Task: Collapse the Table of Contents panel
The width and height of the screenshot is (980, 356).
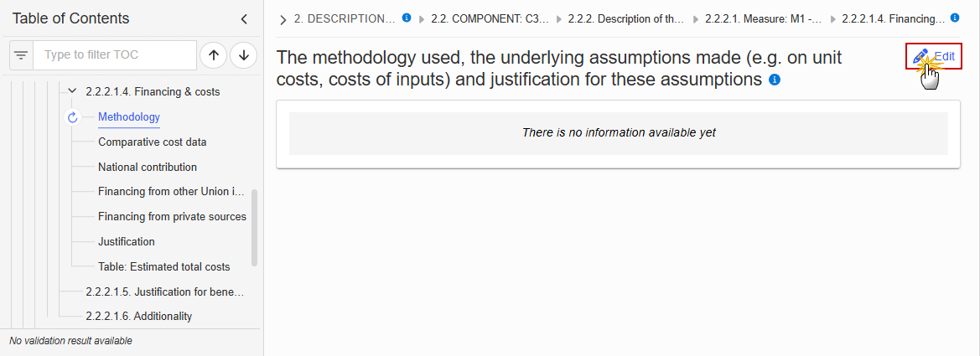Action: pos(245,19)
